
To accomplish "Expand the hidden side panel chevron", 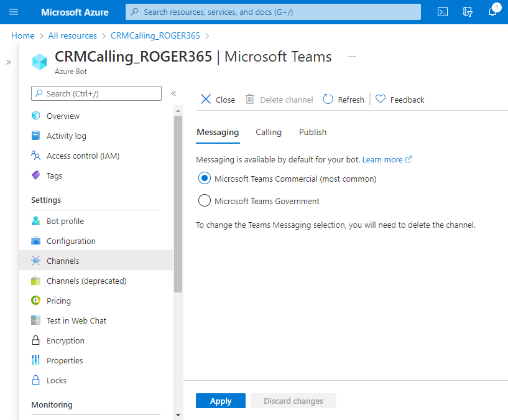I will [x=9, y=62].
